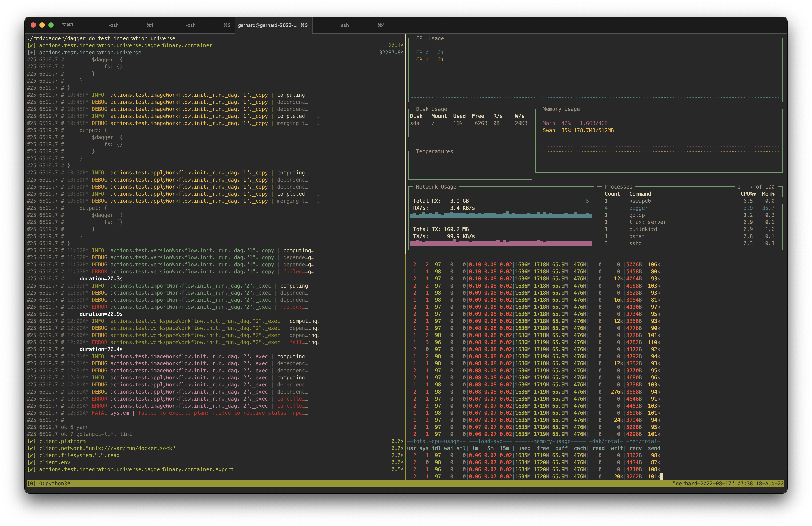Click the 'recv' dstat column label
The width and height of the screenshot is (812, 526).
pyautogui.click(x=635, y=448)
